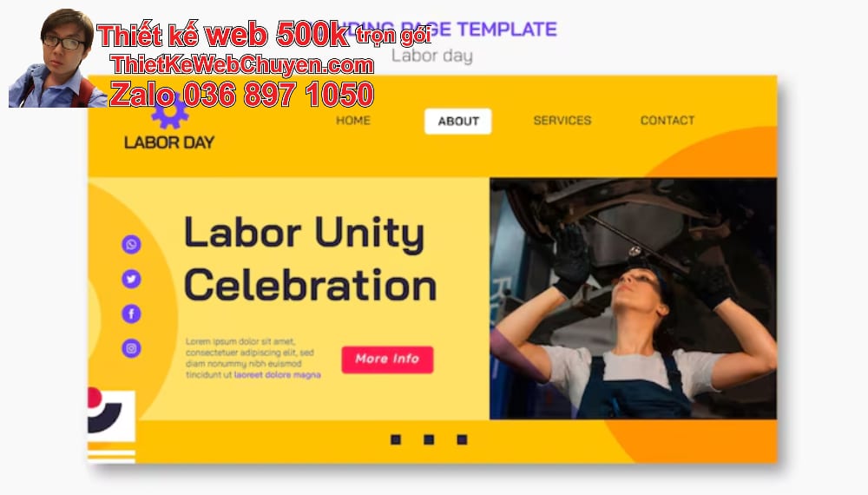Select the middle slider indicator square
Viewport: 868px width, 495px height.
pyautogui.click(x=429, y=439)
